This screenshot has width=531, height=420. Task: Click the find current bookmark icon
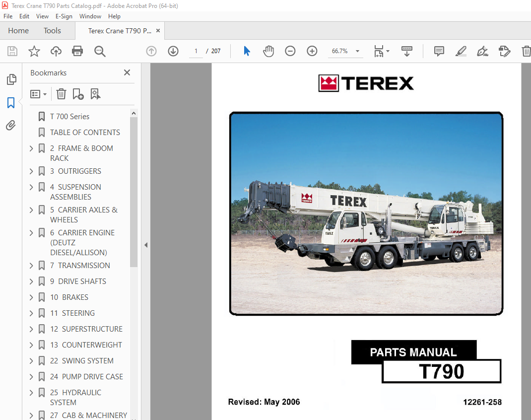tap(95, 94)
